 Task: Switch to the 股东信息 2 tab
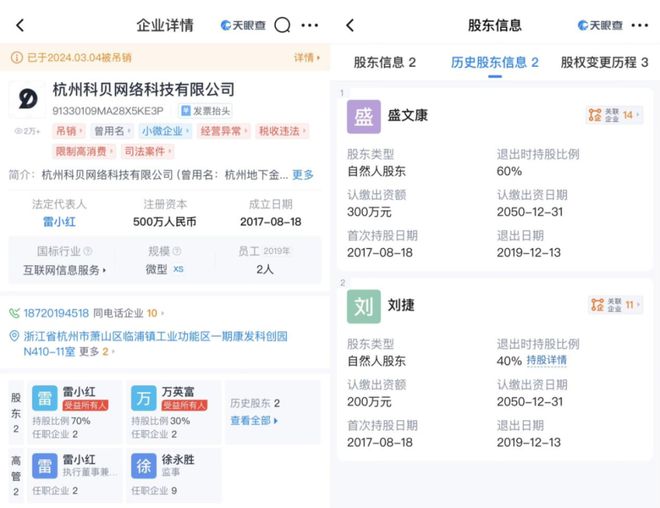(385, 63)
